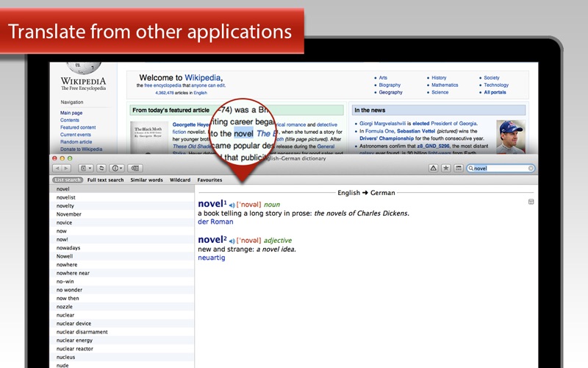
Task: Click the back navigation arrow in dictionary toolbar
Action: (57, 169)
